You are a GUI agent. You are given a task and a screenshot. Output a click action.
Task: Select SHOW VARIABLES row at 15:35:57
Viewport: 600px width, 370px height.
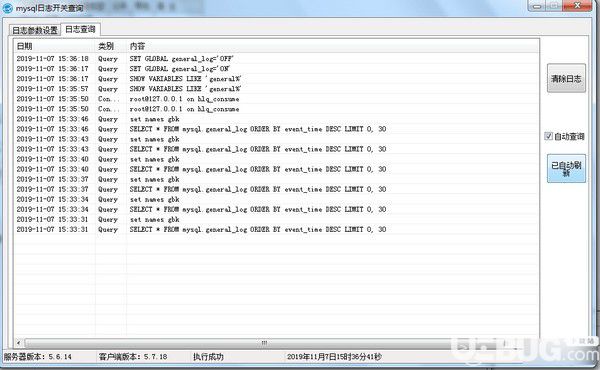click(x=276, y=89)
